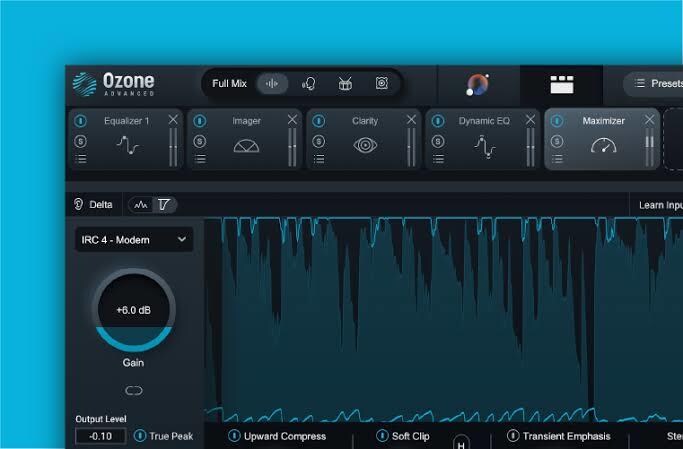Toggle the gain link icon
This screenshot has height=449, width=683.
(134, 391)
